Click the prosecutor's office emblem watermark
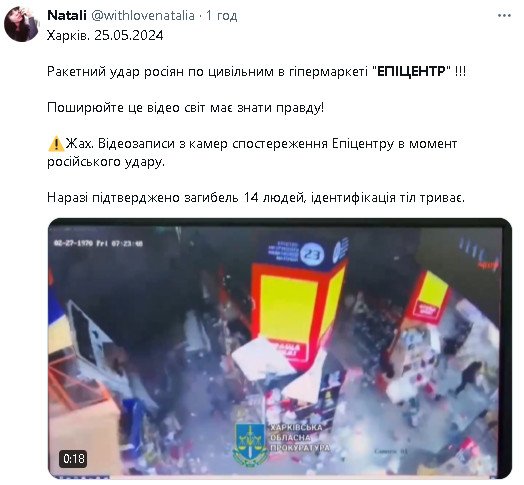 coord(250,443)
